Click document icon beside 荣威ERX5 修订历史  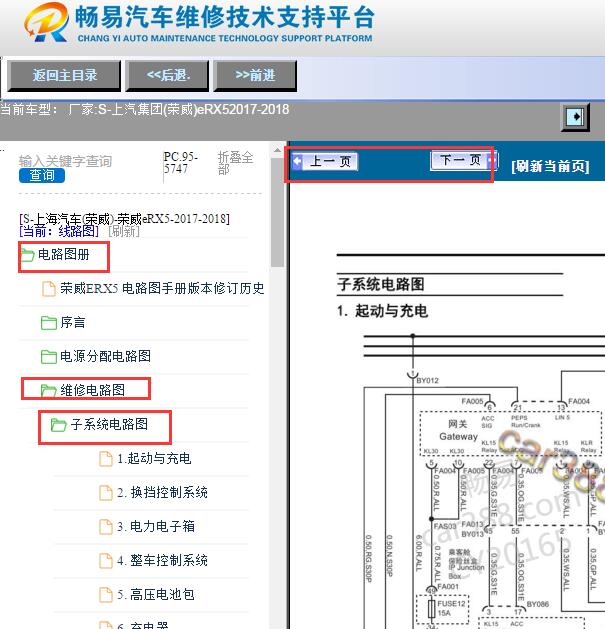point(49,289)
